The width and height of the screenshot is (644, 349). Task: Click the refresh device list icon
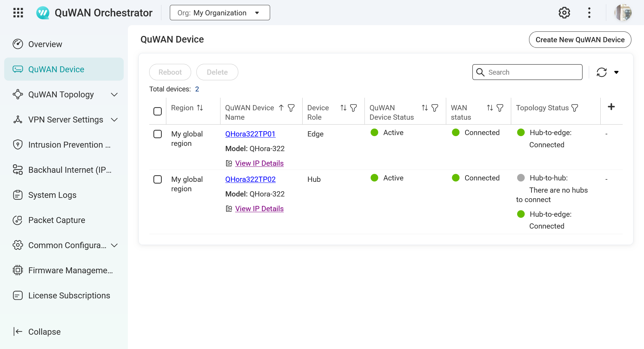(x=601, y=72)
